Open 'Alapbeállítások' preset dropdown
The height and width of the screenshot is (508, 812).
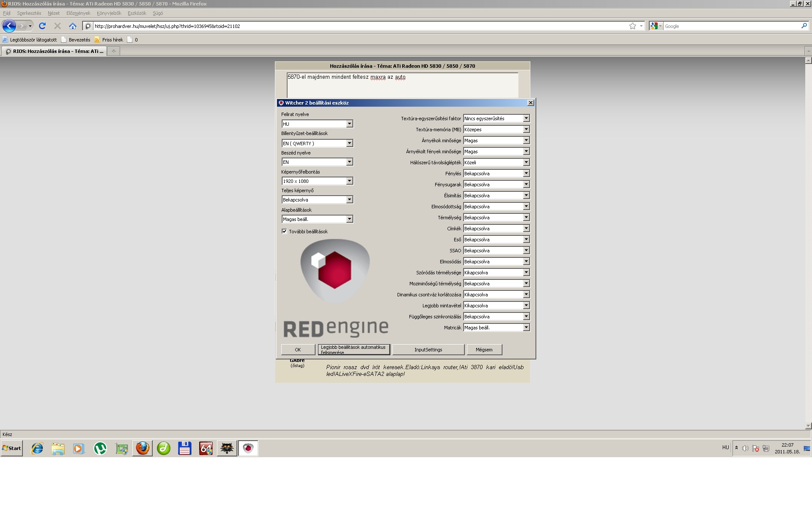point(317,219)
